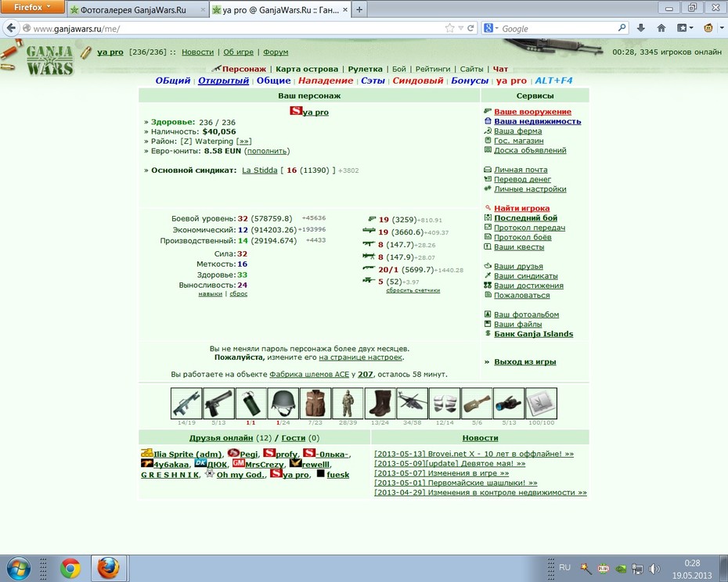Open the Карта острова menu item
Viewport: 728px width, 582px height.
[307, 69]
